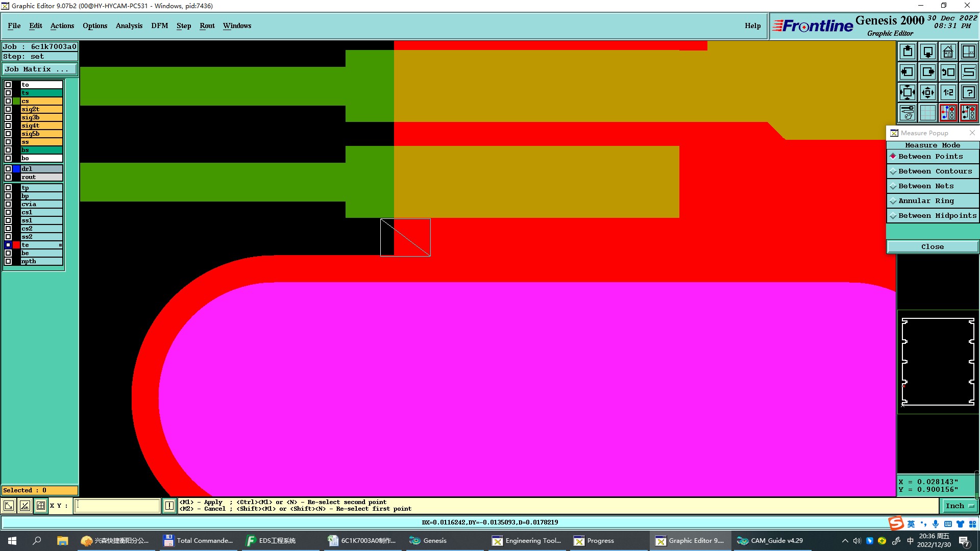Click the Home view icon

coord(948,52)
